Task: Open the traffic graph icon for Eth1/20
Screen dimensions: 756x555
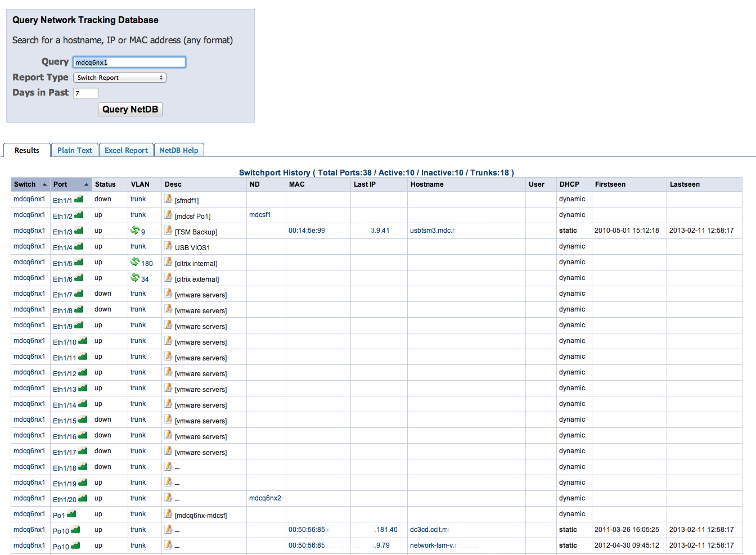Action: click(83, 498)
